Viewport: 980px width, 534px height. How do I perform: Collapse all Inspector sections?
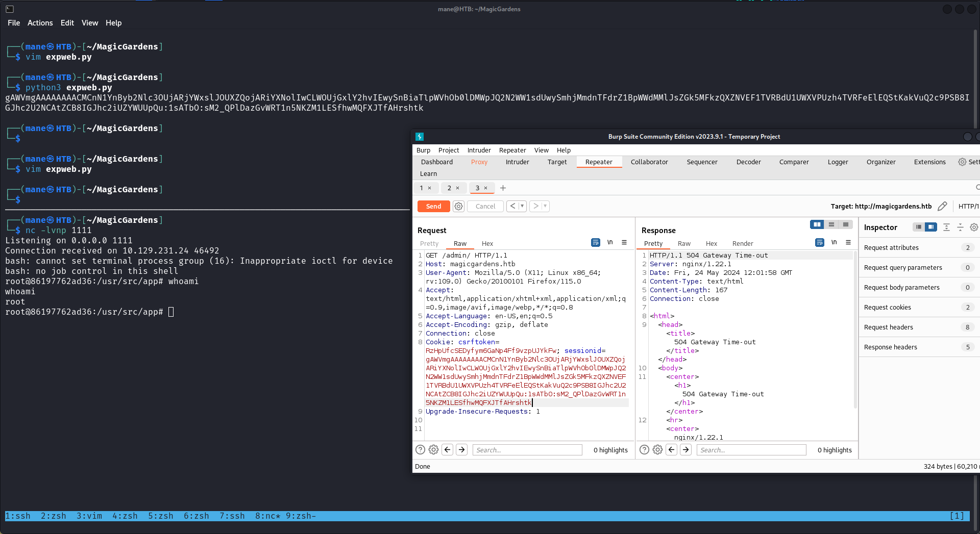point(960,227)
